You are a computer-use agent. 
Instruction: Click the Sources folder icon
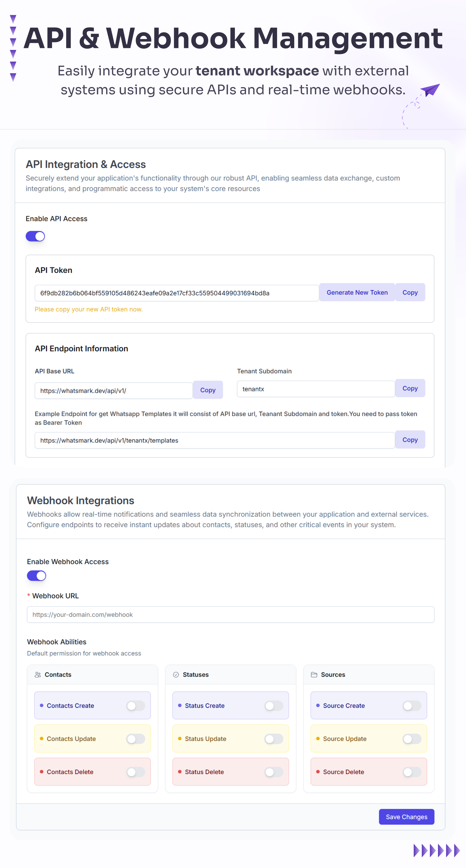pyautogui.click(x=314, y=675)
